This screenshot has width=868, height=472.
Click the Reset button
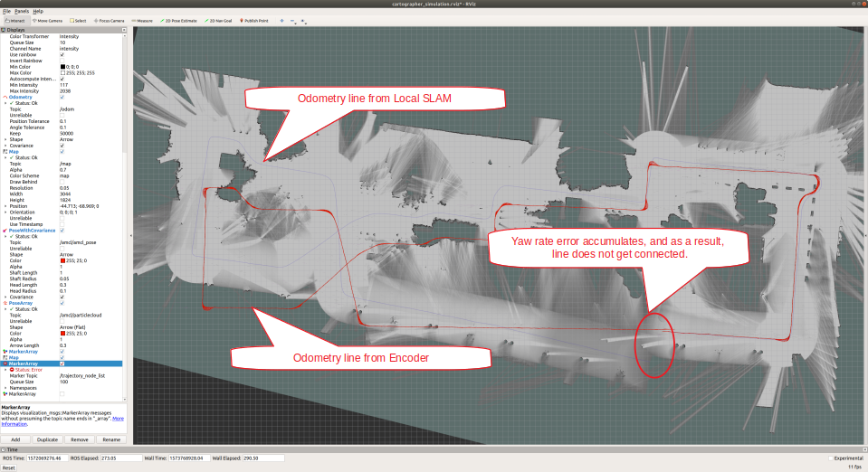(8, 467)
